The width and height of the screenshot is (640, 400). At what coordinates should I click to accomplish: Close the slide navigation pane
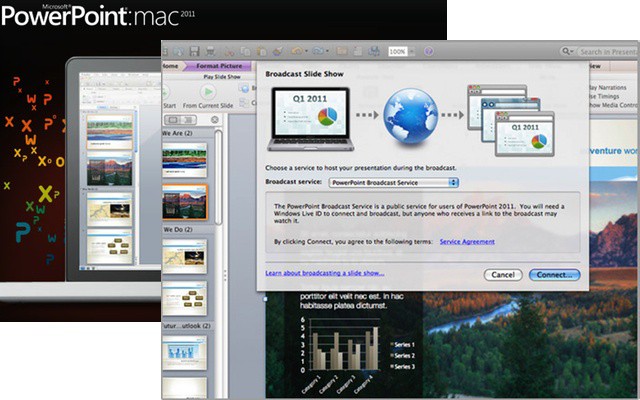(215, 120)
